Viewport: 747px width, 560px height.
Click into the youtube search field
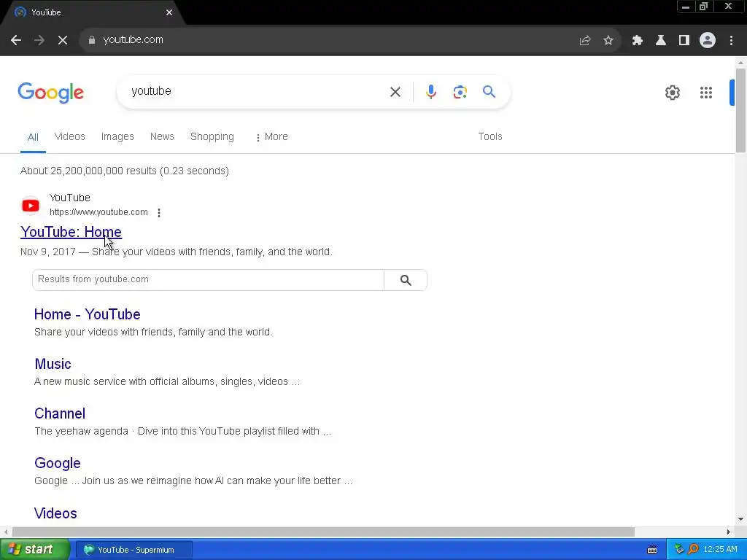(x=258, y=91)
